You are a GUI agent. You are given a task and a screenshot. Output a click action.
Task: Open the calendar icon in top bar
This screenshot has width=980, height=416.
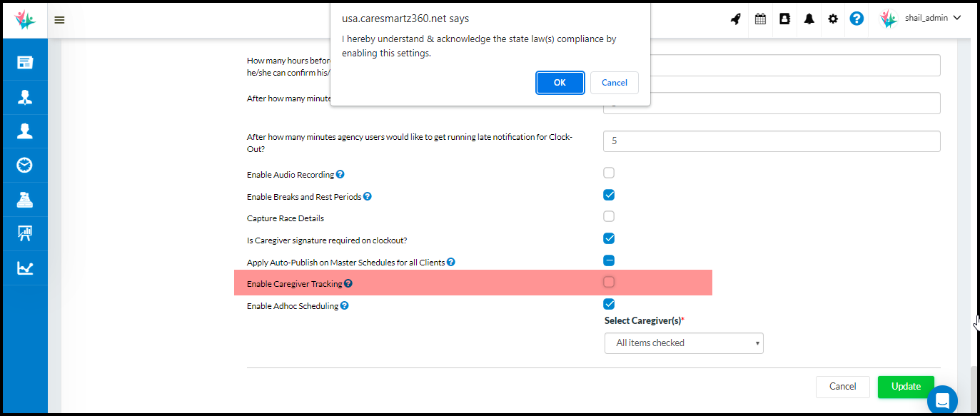point(760,19)
